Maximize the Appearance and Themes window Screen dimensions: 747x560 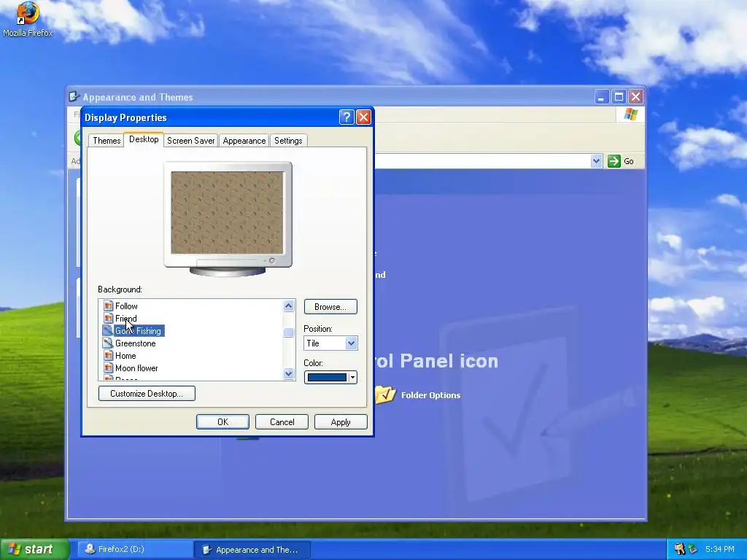point(619,97)
